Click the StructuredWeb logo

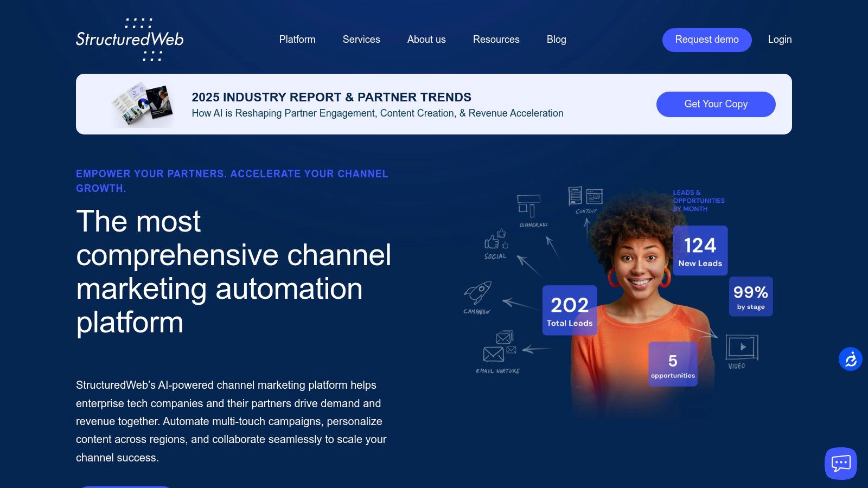pyautogui.click(x=130, y=39)
